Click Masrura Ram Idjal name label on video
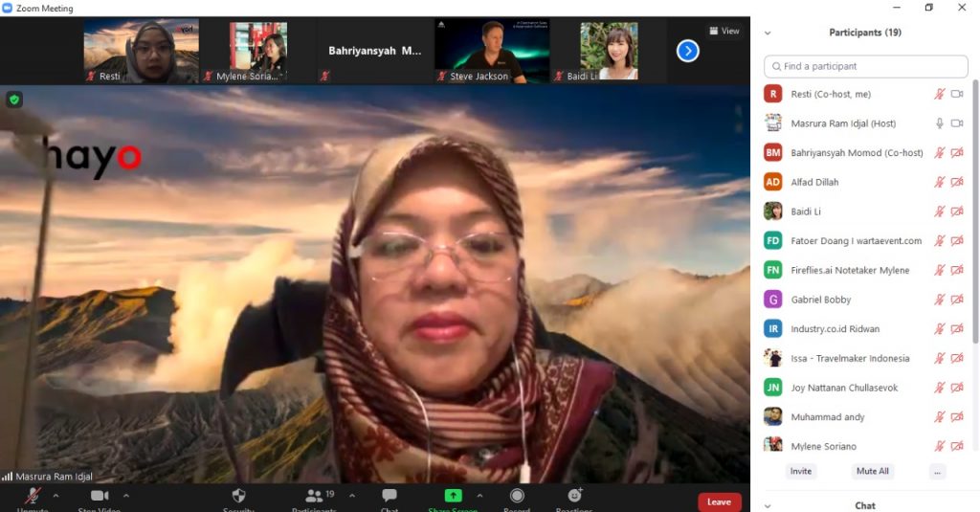 pos(54,477)
